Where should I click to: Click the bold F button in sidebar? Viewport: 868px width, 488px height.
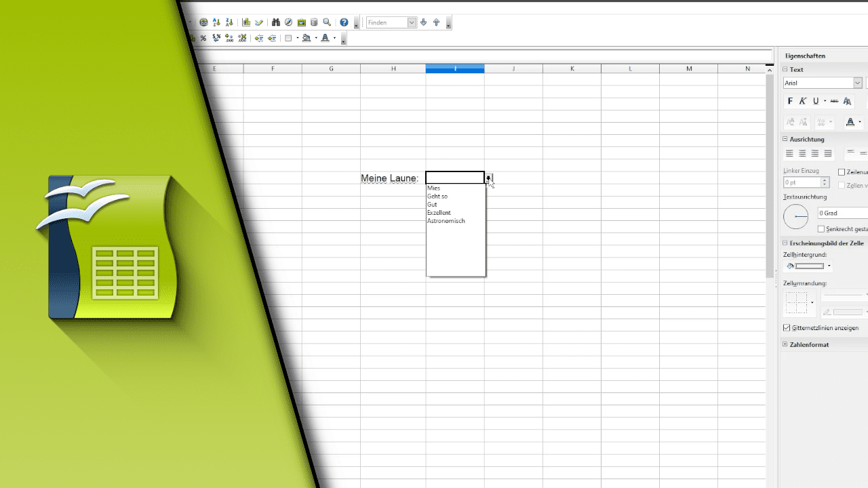(790, 101)
